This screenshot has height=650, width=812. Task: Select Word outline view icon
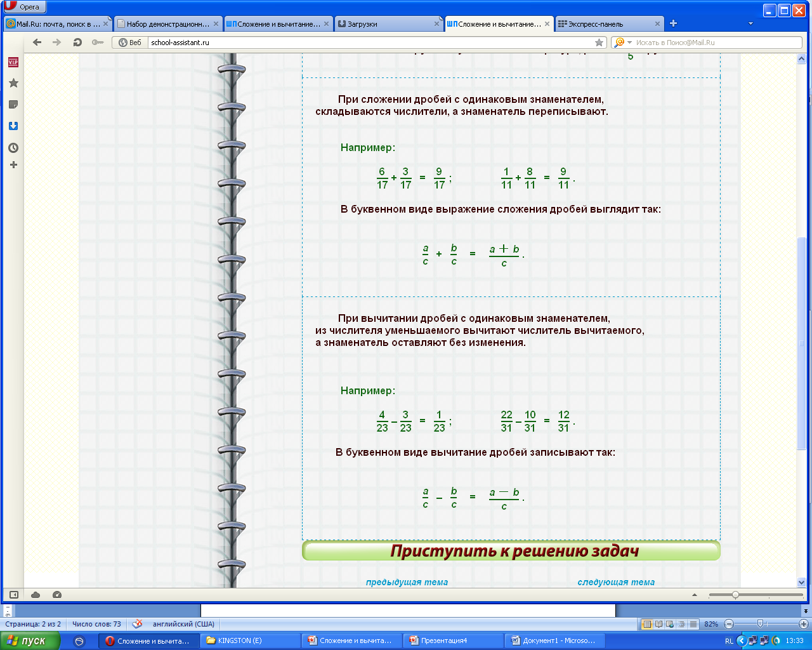[x=681, y=624]
